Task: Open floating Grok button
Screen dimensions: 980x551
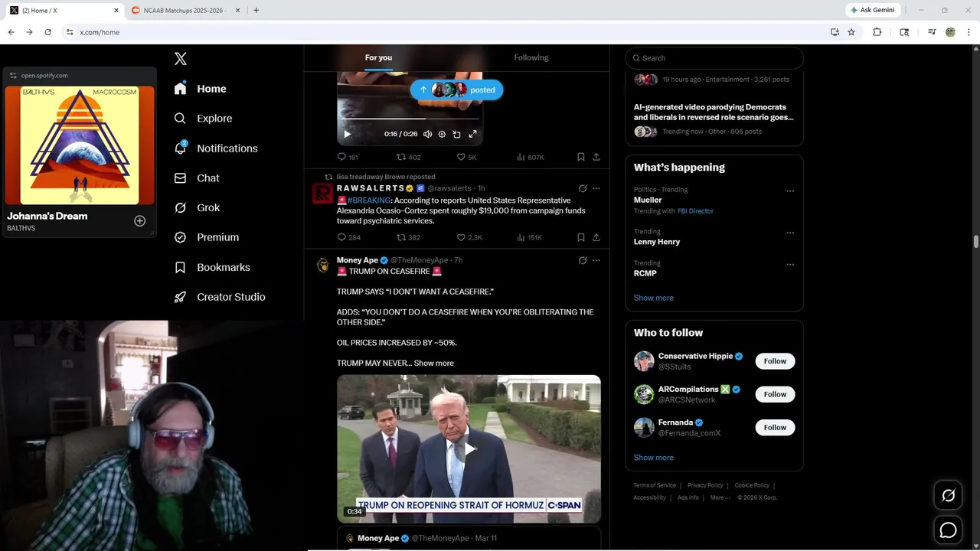Action: coord(948,496)
